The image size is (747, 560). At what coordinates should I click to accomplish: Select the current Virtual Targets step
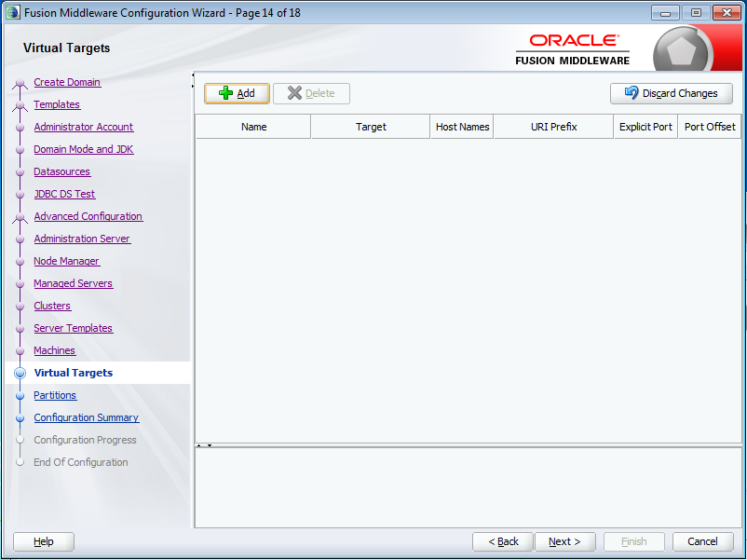(74, 373)
